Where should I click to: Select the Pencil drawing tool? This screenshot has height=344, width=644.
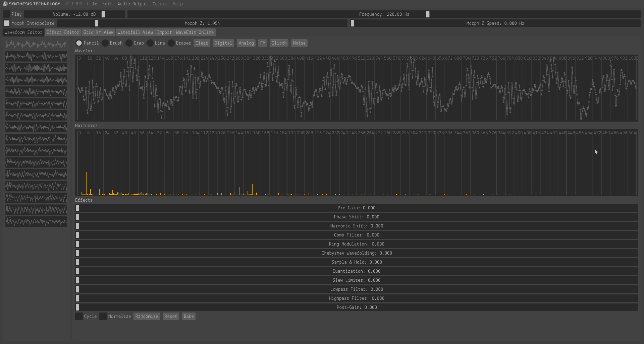79,43
